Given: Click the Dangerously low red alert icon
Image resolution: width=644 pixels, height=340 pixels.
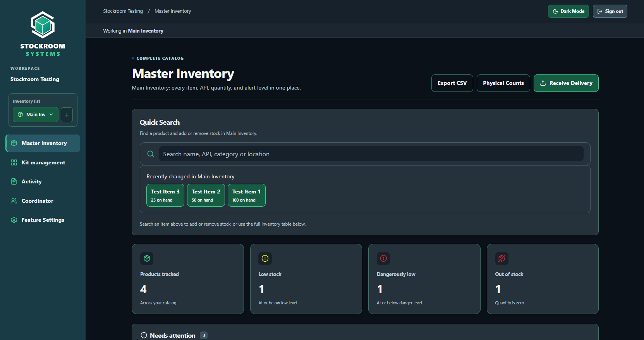Looking at the screenshot, I should click(x=383, y=259).
